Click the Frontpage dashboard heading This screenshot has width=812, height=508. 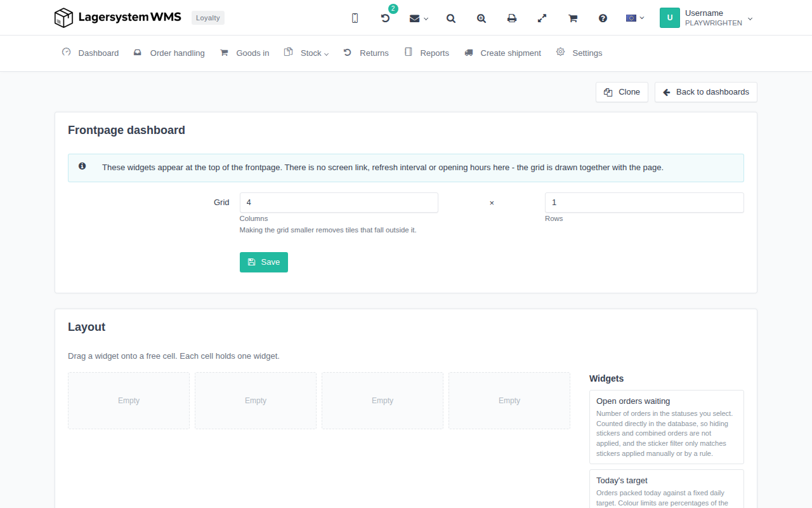coord(126,130)
